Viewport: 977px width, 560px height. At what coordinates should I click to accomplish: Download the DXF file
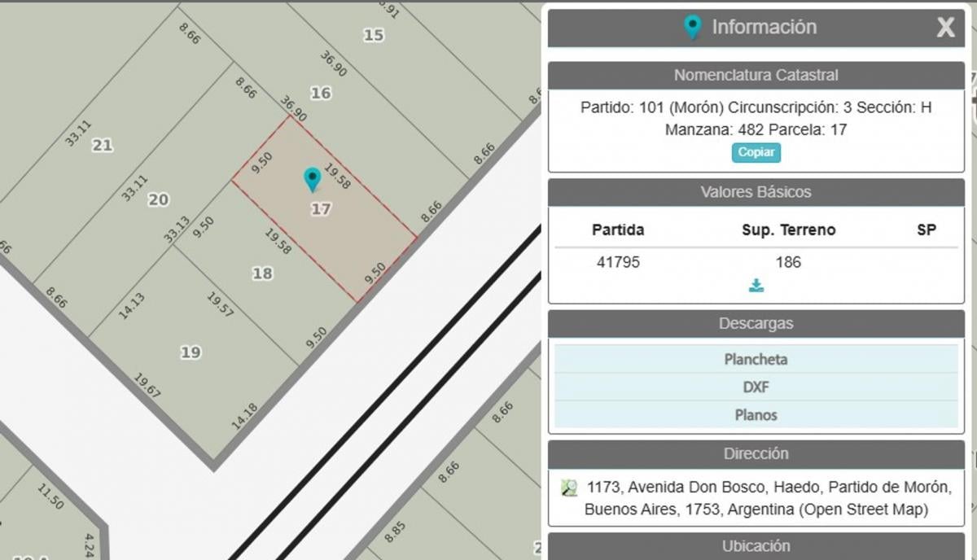click(x=756, y=387)
